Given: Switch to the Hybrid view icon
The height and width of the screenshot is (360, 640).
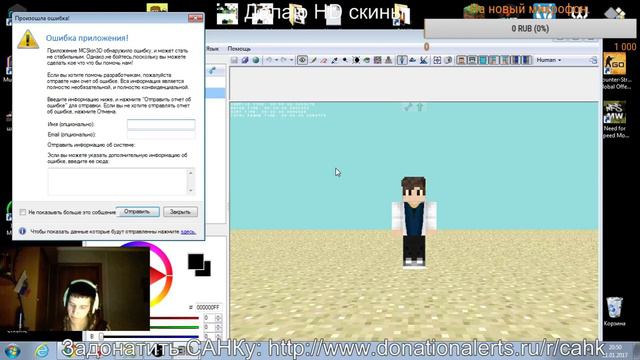Looking at the screenshot, I should coord(424,60).
